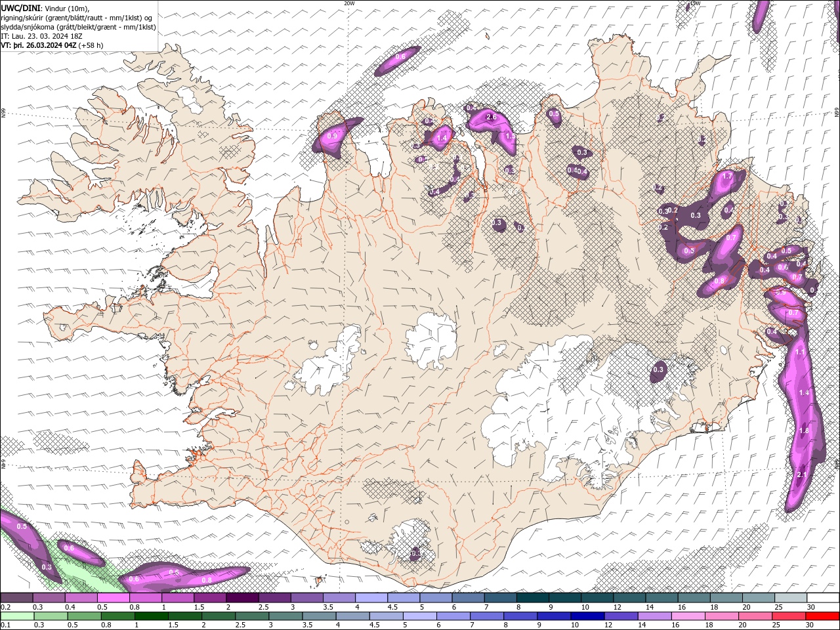The image size is (840, 630).
Task: Click the 1.7 precipitation value in the east
Action: coord(727,177)
